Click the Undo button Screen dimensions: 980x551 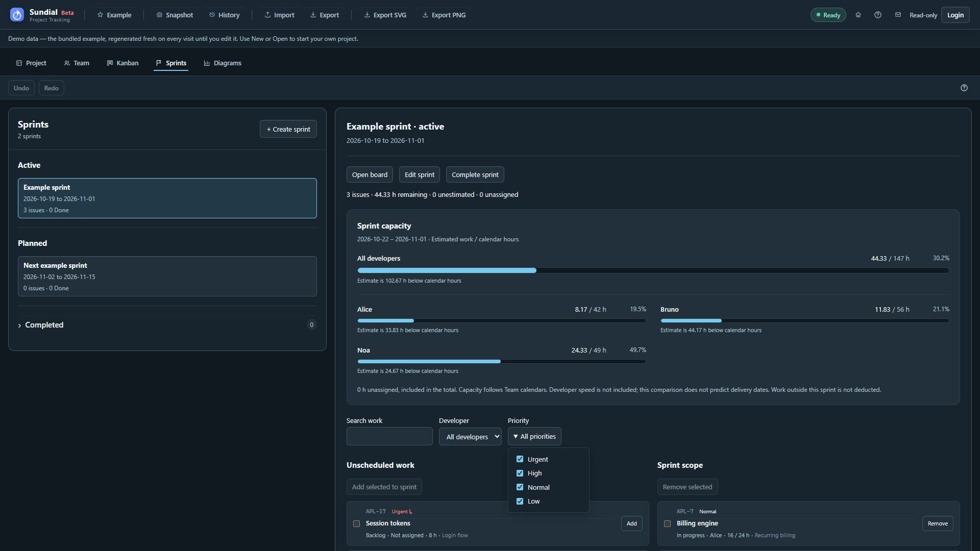point(21,88)
